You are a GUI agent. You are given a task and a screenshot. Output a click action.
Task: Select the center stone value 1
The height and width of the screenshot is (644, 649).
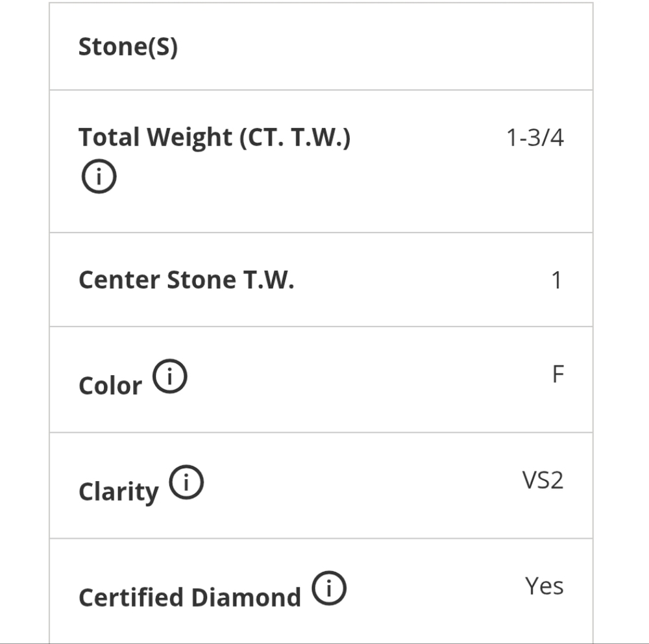tap(557, 280)
